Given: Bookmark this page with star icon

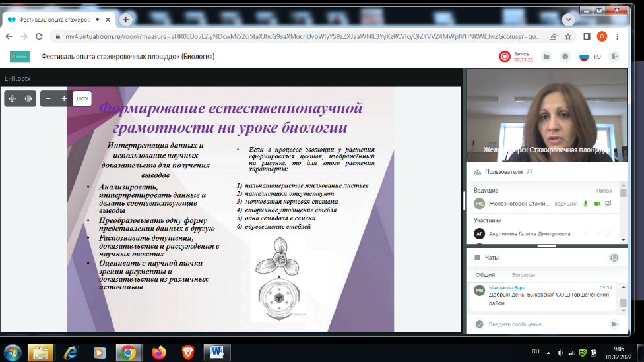Looking at the screenshot, I should point(568,36).
